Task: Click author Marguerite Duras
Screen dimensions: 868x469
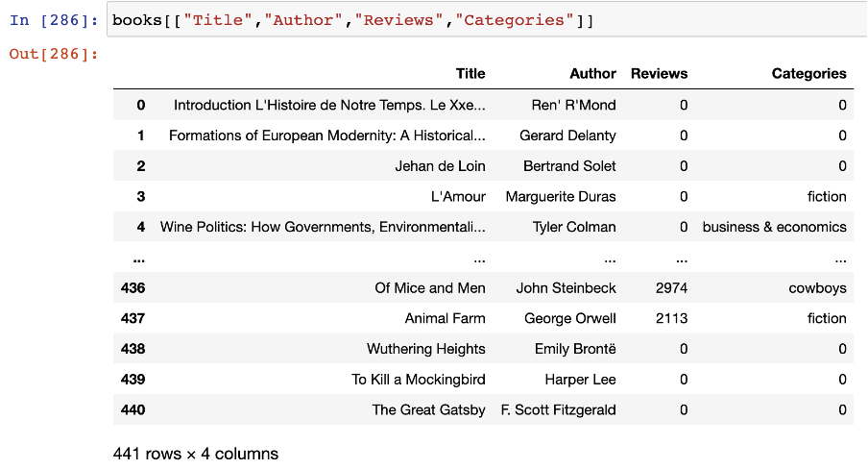Action: tap(561, 196)
